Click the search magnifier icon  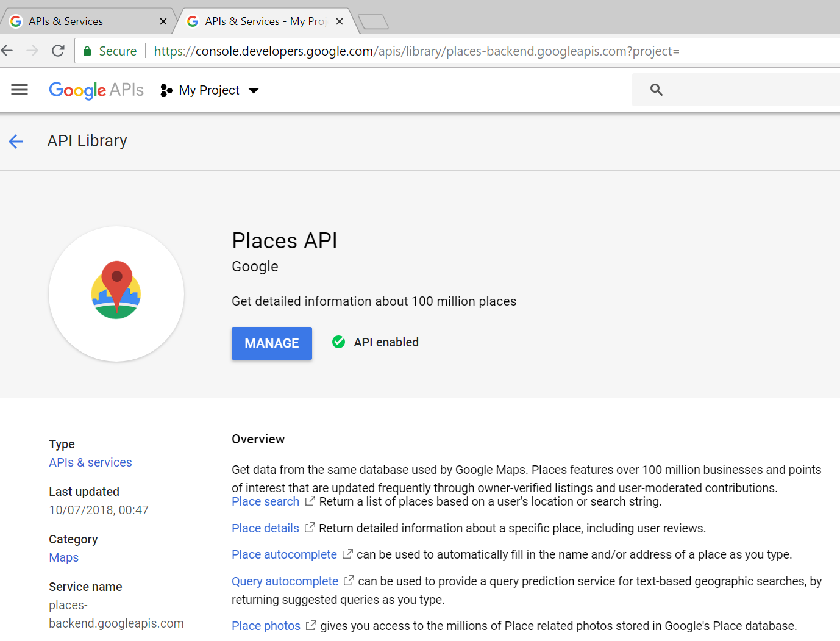657,90
